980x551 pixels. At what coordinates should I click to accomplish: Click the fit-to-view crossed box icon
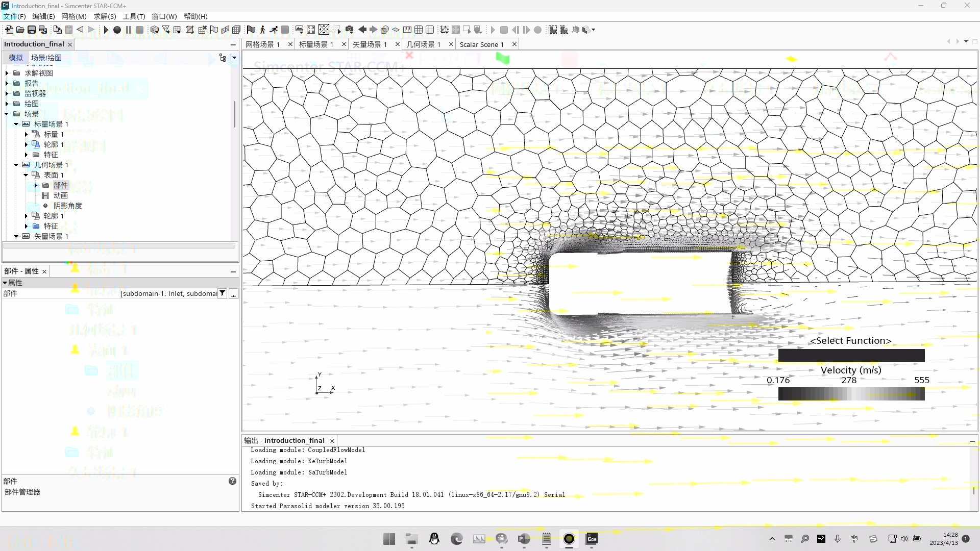pos(324,30)
